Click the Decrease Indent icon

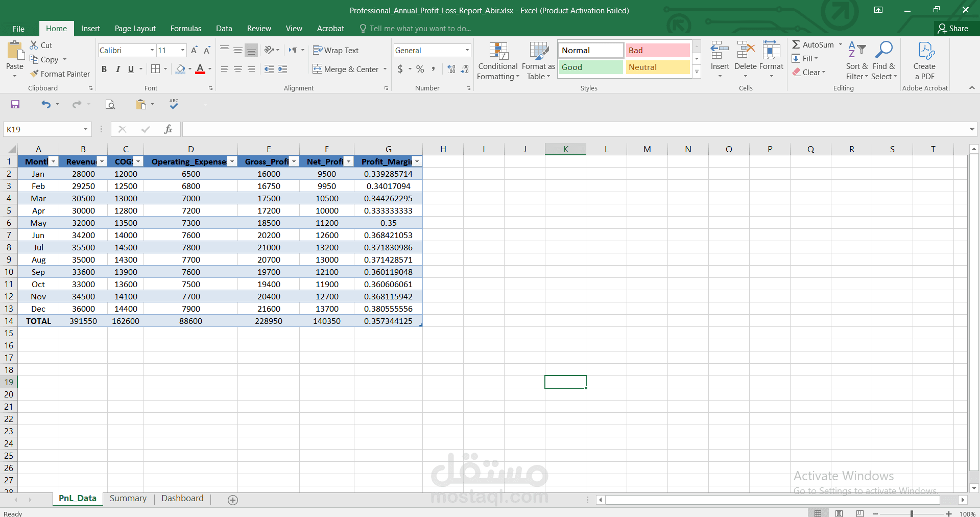click(269, 69)
